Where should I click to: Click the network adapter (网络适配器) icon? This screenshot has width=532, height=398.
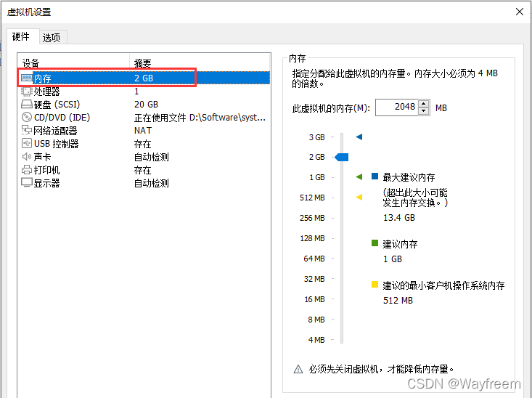[26, 130]
